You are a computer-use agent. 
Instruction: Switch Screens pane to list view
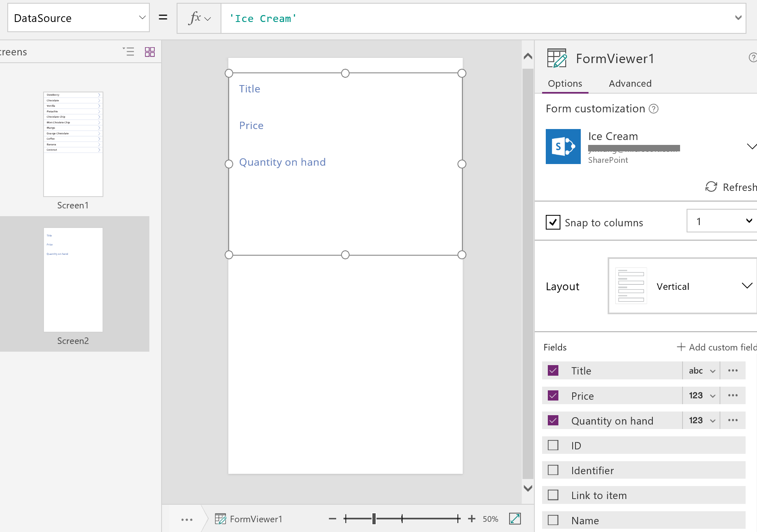(129, 52)
